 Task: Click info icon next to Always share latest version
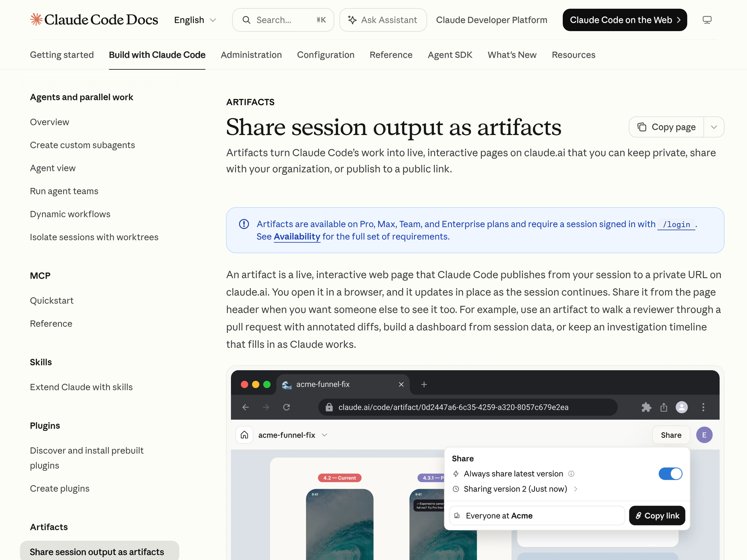pyautogui.click(x=571, y=474)
